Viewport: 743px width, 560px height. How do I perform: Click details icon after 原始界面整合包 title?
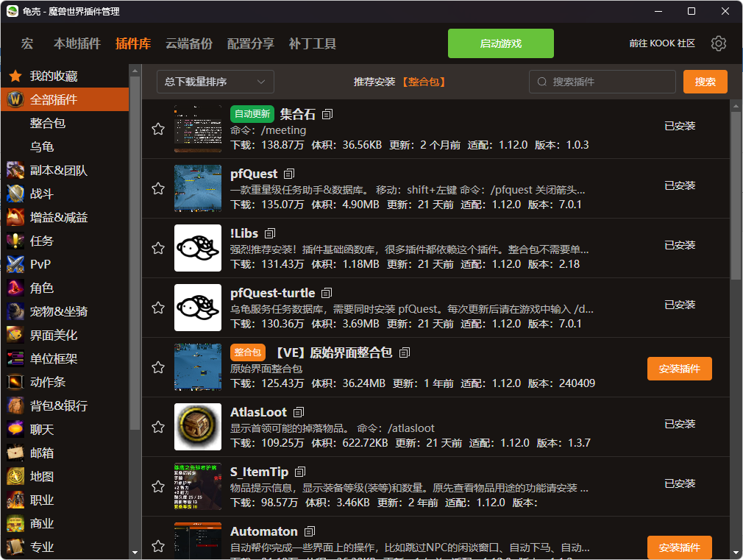click(x=404, y=352)
